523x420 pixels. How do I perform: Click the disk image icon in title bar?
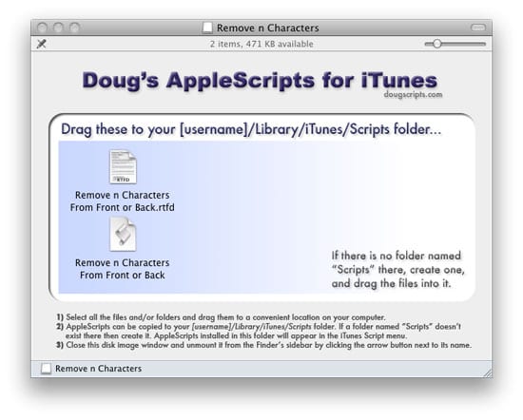pyautogui.click(x=207, y=28)
